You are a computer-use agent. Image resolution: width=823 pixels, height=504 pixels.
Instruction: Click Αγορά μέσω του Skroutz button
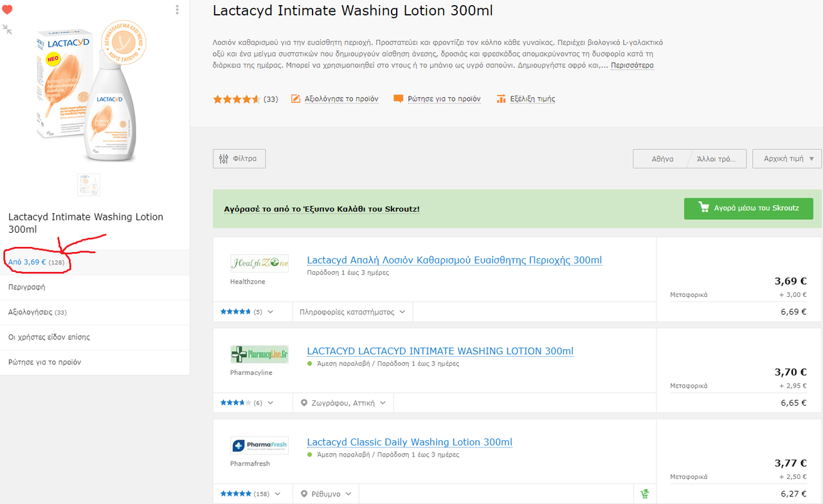point(748,208)
